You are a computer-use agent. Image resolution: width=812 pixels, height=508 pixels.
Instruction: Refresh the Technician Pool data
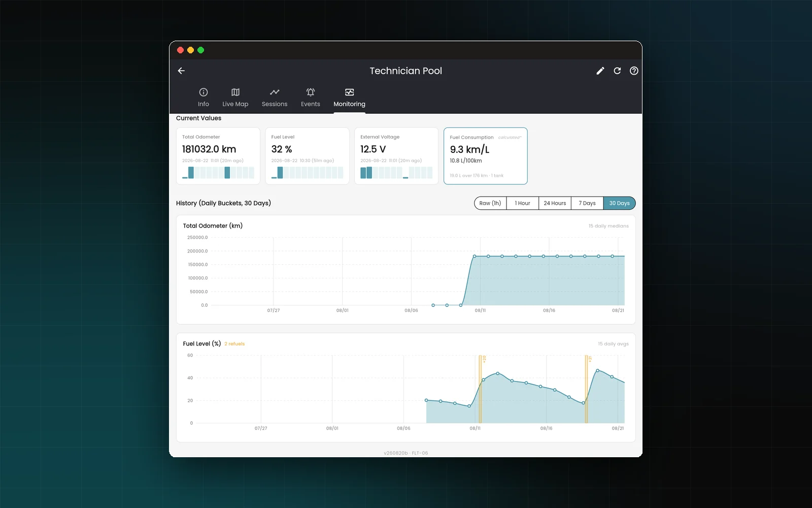[617, 71]
